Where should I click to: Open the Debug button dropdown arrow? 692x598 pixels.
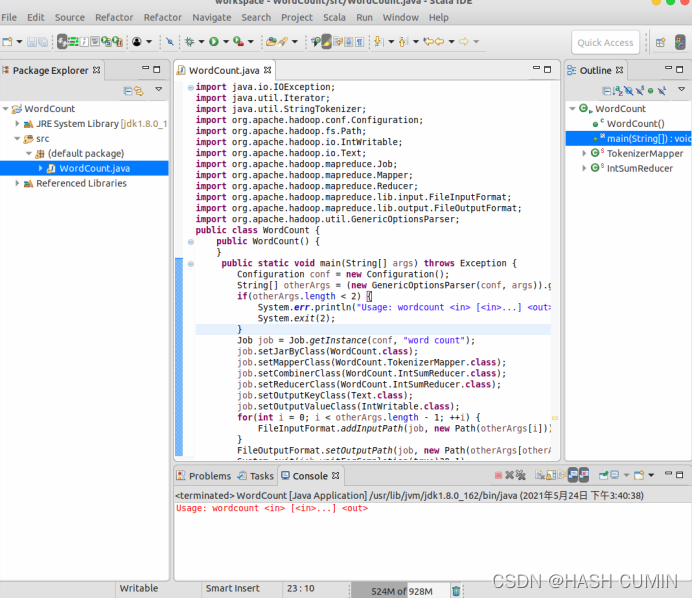coord(201,42)
